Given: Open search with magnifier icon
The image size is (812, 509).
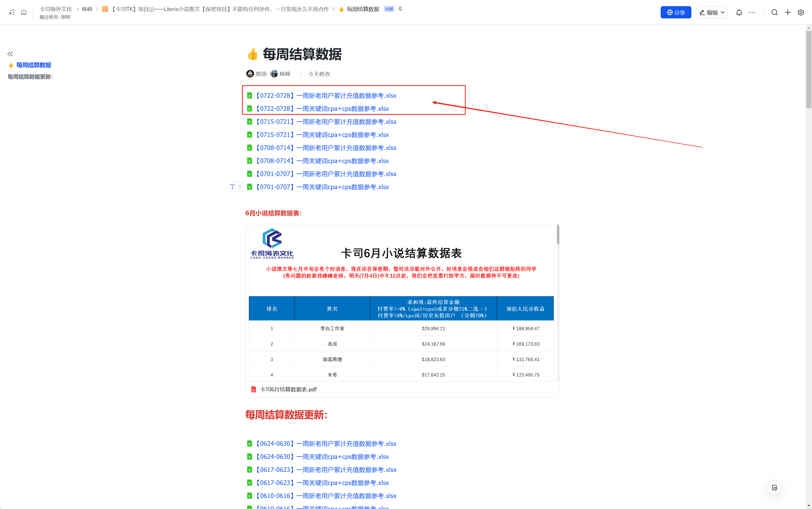Looking at the screenshot, I should (x=774, y=13).
